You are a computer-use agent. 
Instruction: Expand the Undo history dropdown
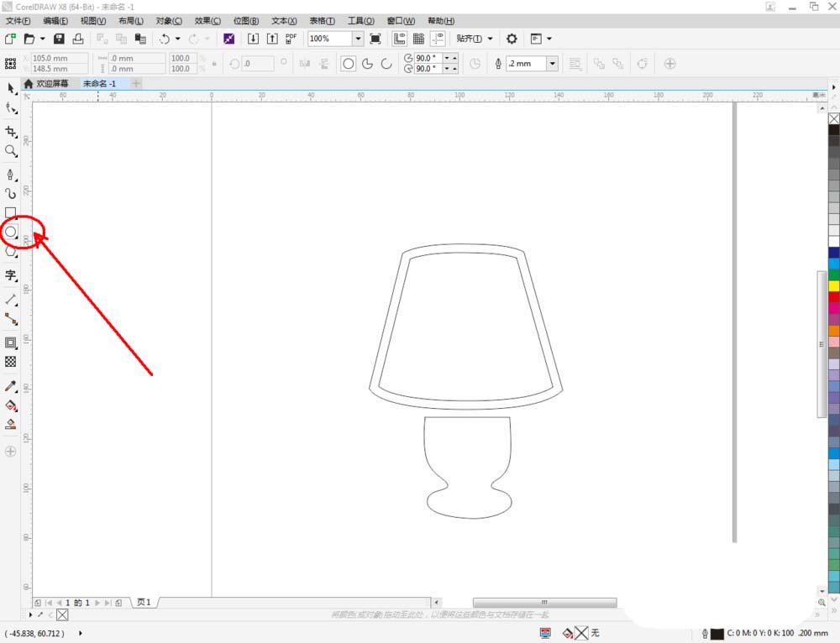click(178, 39)
